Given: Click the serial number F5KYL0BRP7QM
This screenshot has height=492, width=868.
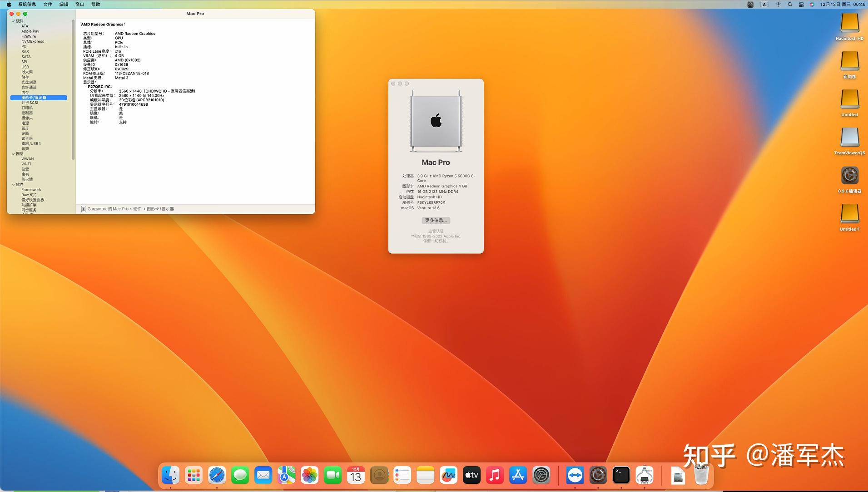Looking at the screenshot, I should 431,202.
